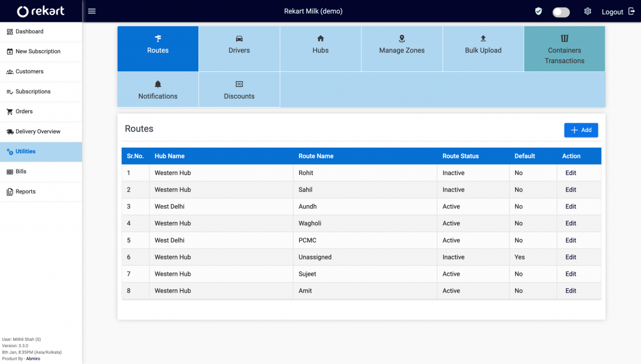
Task: Toggle the switch in the top bar
Action: 561,13
